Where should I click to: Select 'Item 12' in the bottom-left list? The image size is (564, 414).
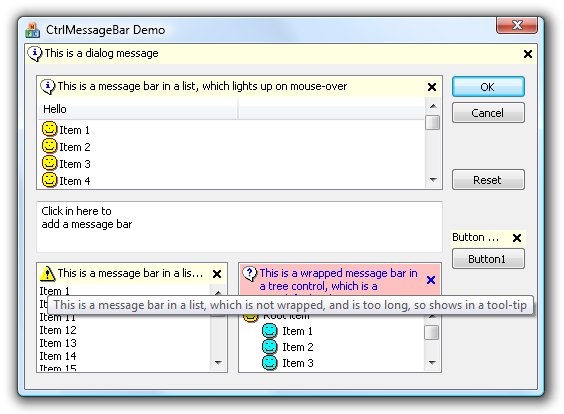(x=58, y=330)
